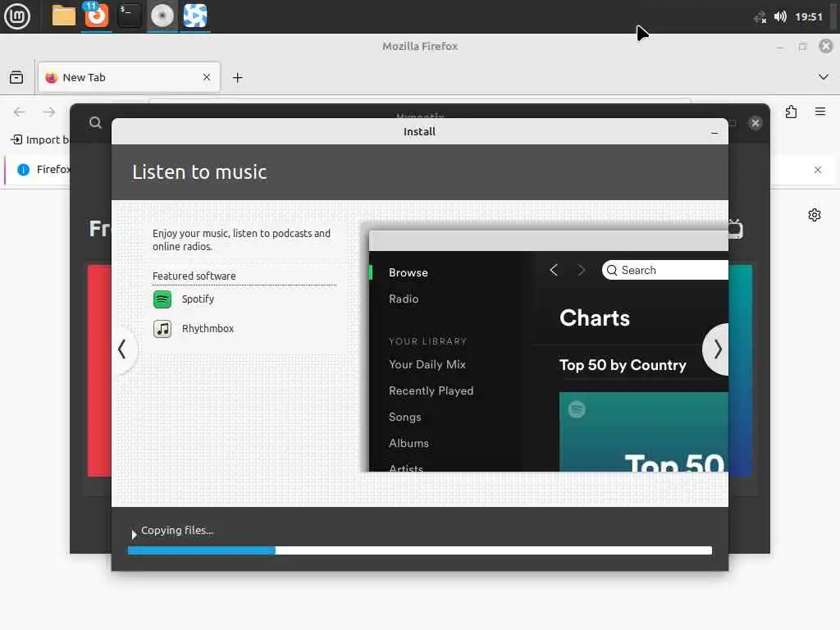Image resolution: width=840 pixels, height=630 pixels.
Task: Select the New Tab tab in Firefox
Action: (129, 78)
